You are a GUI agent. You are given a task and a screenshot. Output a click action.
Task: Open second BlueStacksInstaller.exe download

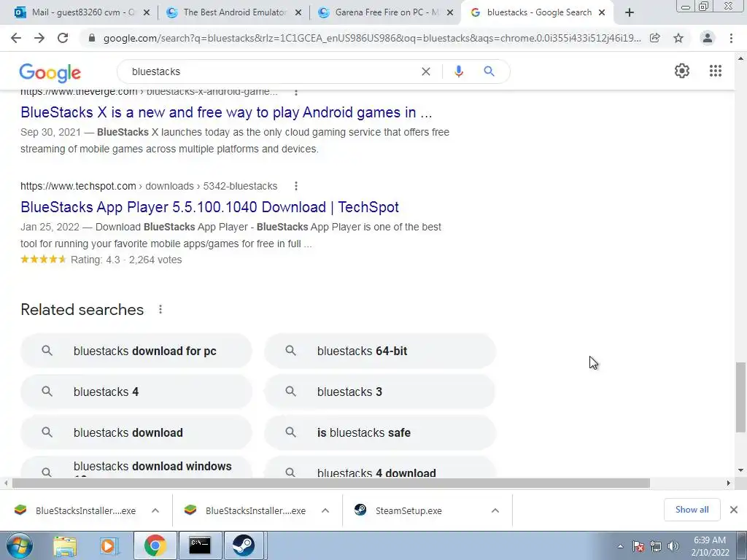point(247,510)
